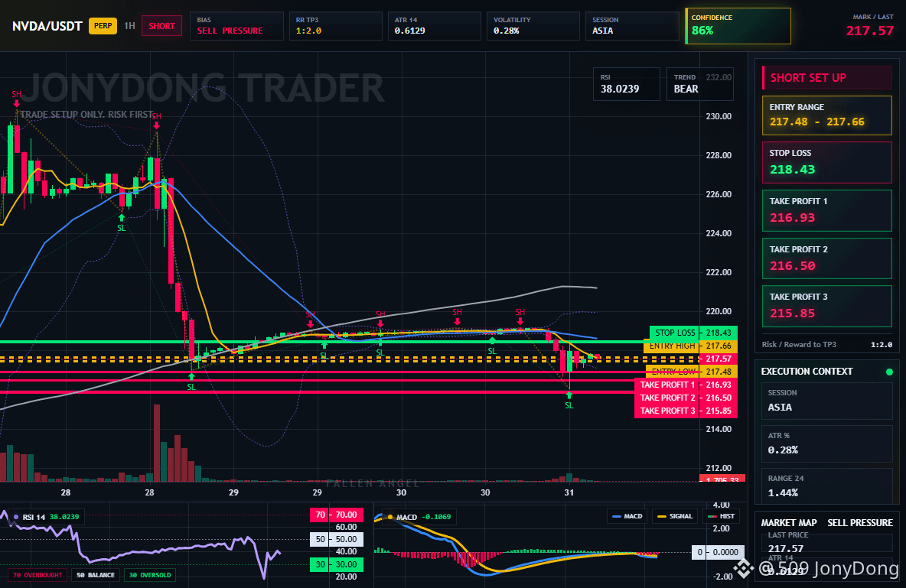
Task: Click the green status dot beside Execution Context
Action: tap(889, 372)
